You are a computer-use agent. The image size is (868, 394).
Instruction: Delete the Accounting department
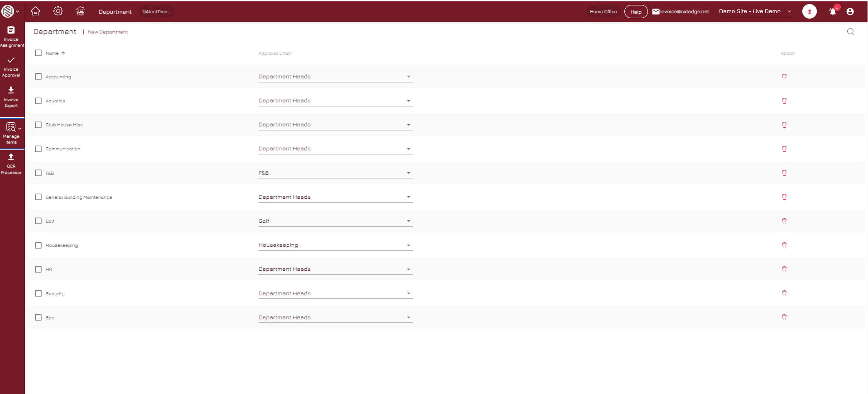(x=784, y=77)
